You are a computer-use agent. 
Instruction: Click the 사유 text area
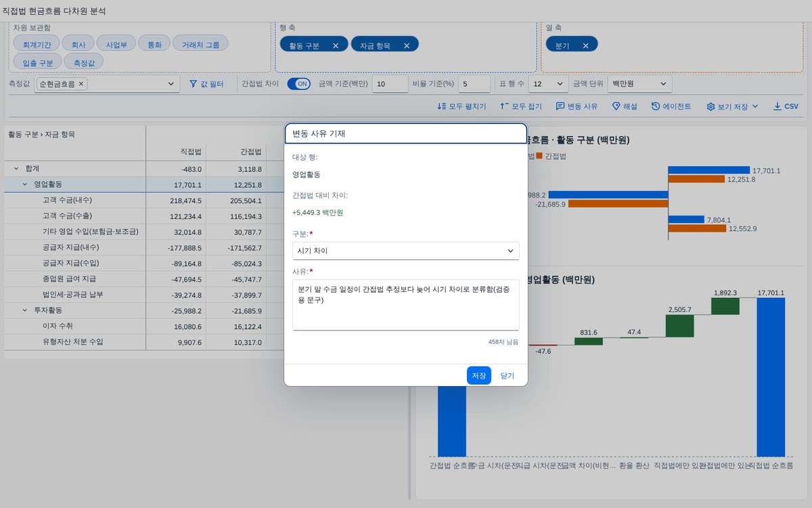click(406, 305)
